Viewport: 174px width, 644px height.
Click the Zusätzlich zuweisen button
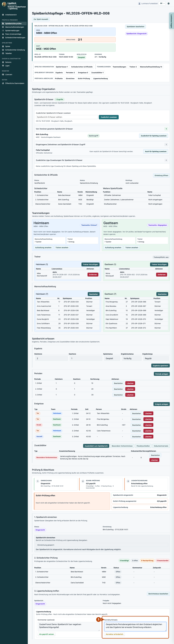[109, 117]
